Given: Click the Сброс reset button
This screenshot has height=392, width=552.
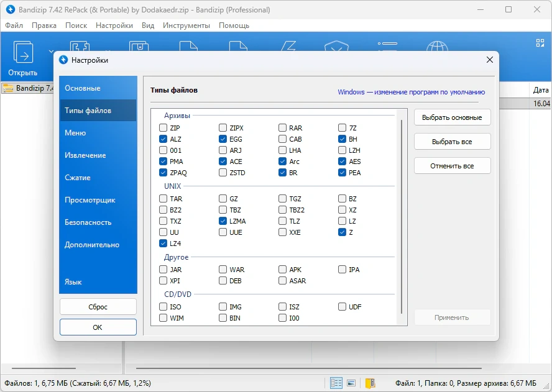Looking at the screenshot, I should click(98, 307).
